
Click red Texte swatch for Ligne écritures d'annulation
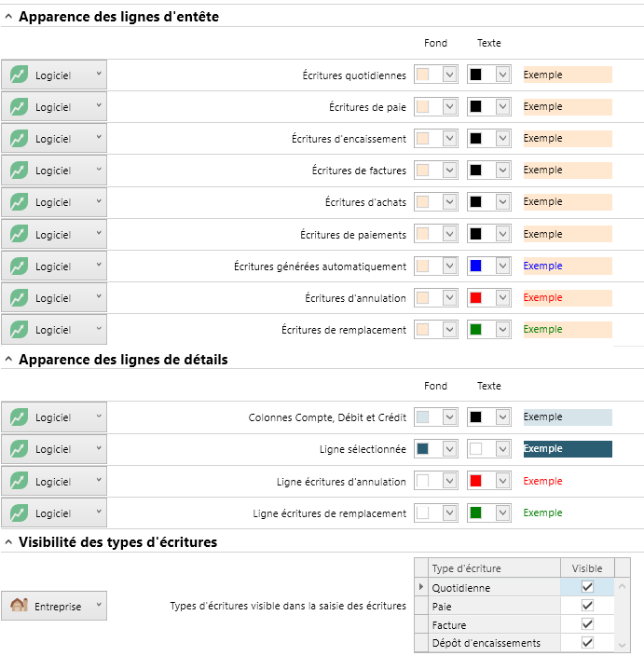pyautogui.click(x=476, y=481)
